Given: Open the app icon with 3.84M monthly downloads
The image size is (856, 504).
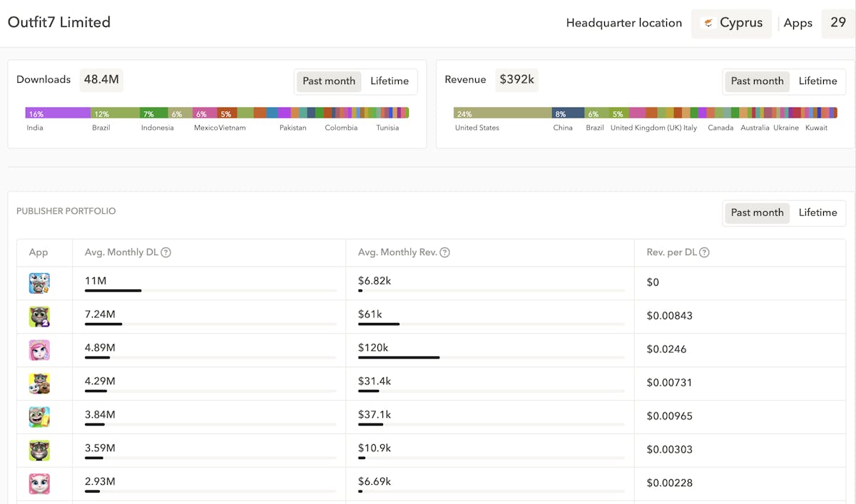Looking at the screenshot, I should click(x=39, y=417).
